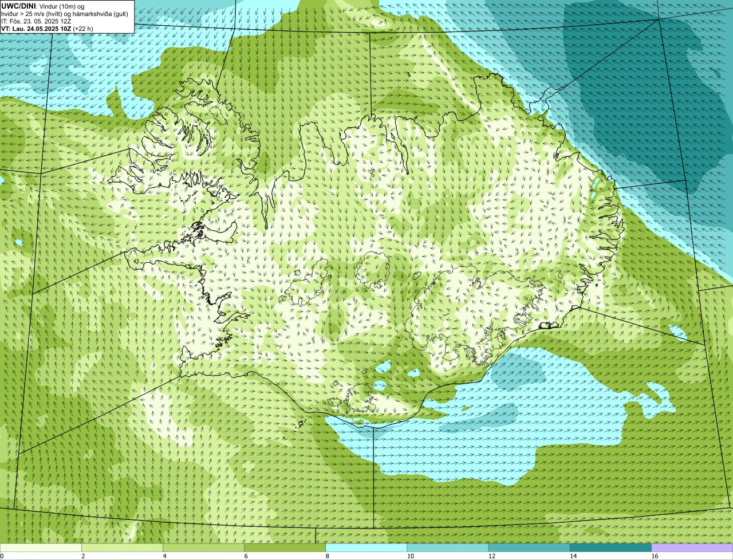Click the "UWC/DINI" title text

(x=18, y=6)
